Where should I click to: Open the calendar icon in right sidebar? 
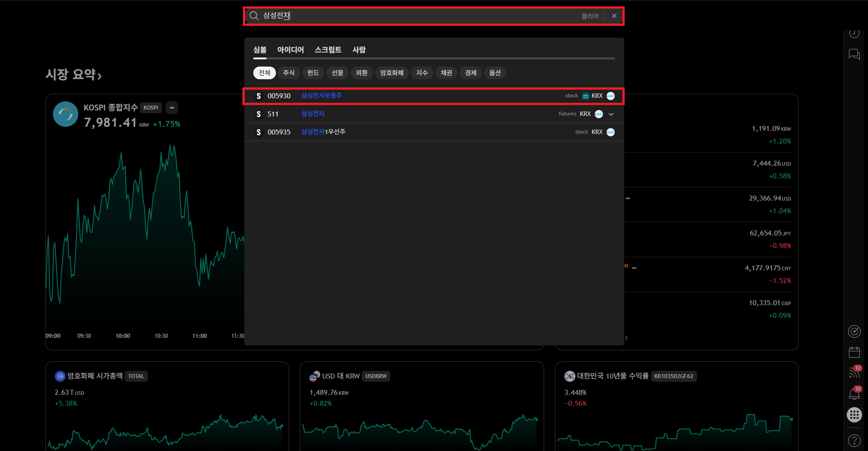coord(854,352)
